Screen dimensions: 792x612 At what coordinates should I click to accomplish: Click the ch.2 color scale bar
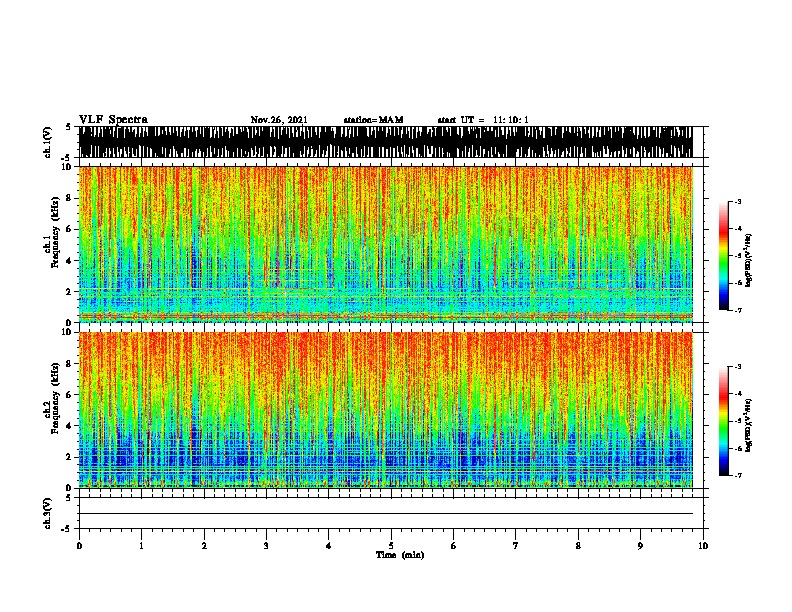(724, 421)
